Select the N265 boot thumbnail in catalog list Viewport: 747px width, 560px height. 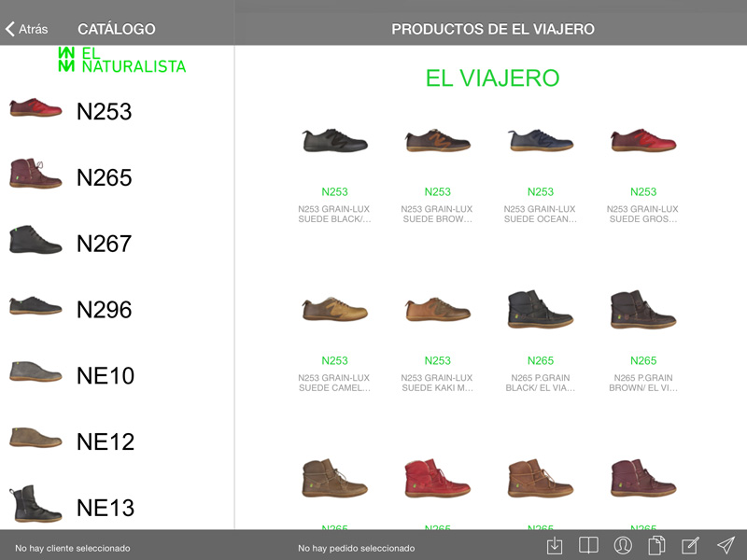35,174
